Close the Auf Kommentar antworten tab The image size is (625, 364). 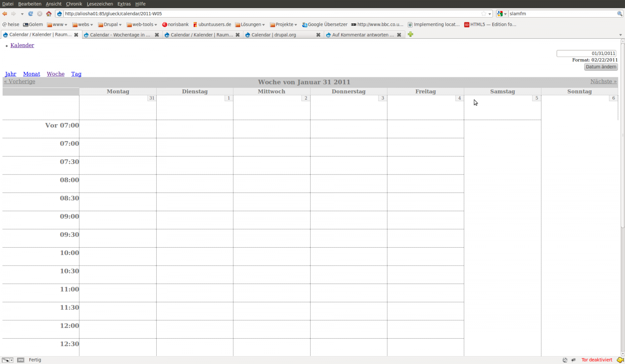click(399, 35)
